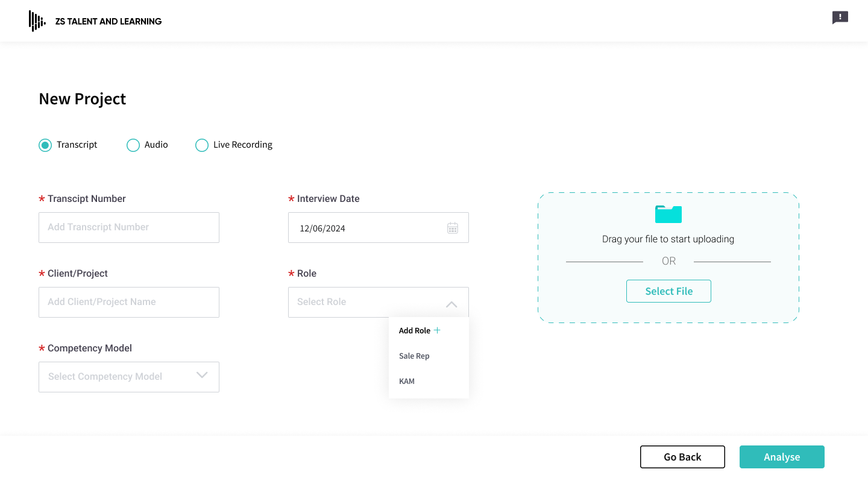Open the calendar icon in Interview Date
Screen dimensions: 868x478
tap(453, 228)
